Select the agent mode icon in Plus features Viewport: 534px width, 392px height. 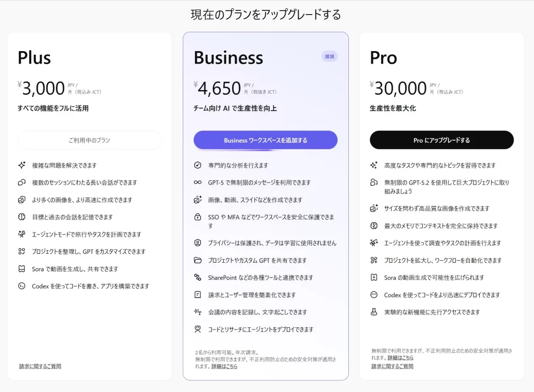pyautogui.click(x=22, y=235)
